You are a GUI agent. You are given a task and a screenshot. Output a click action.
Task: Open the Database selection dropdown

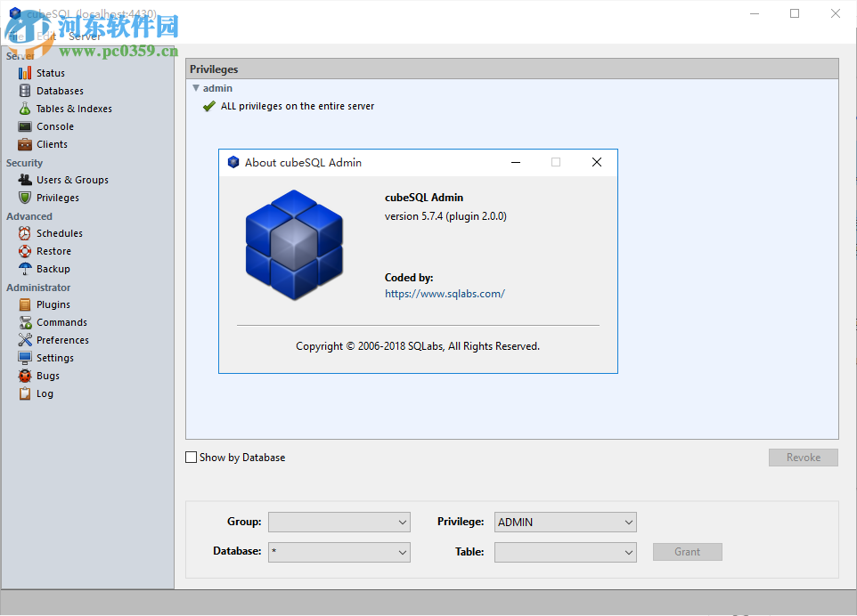click(x=339, y=552)
